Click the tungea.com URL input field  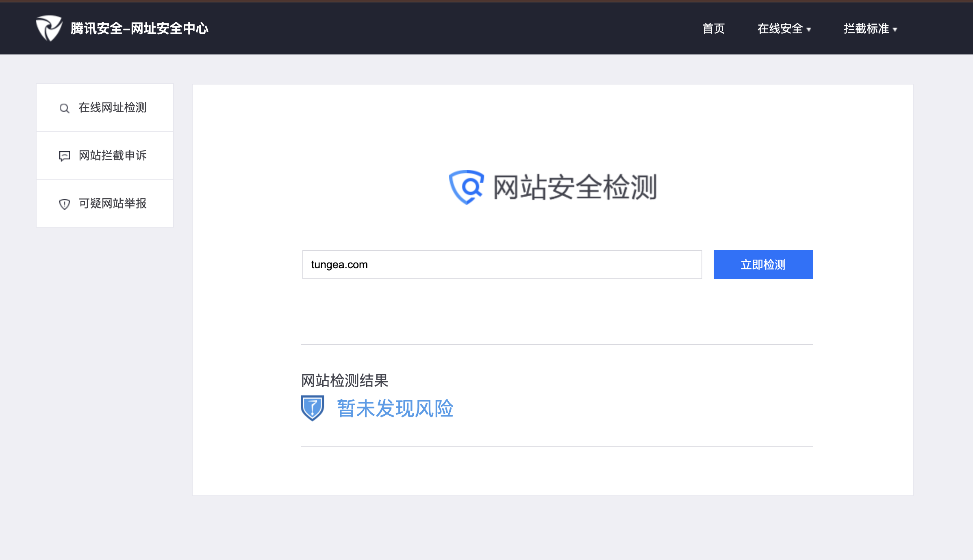[502, 265]
